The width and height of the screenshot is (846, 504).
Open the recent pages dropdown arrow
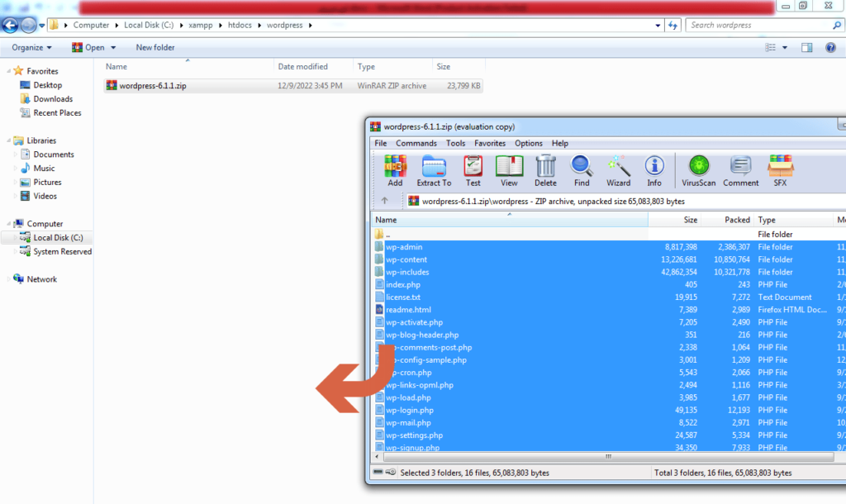[41, 25]
